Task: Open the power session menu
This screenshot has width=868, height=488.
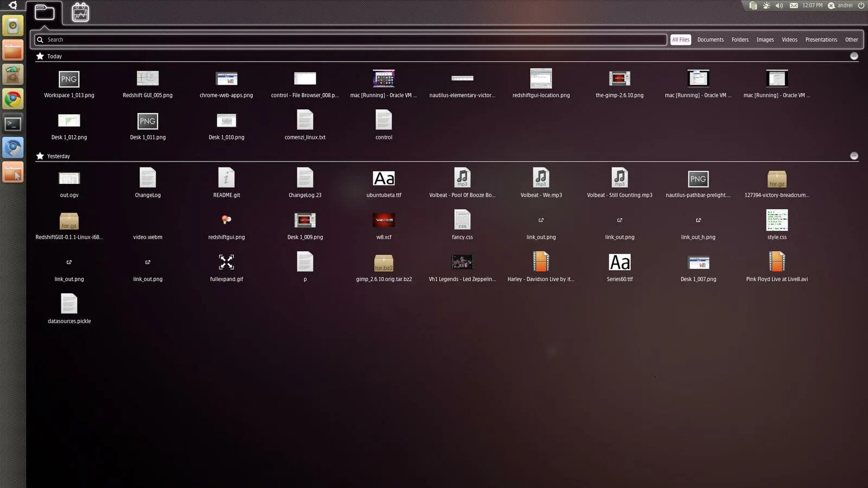Action: (861, 5)
